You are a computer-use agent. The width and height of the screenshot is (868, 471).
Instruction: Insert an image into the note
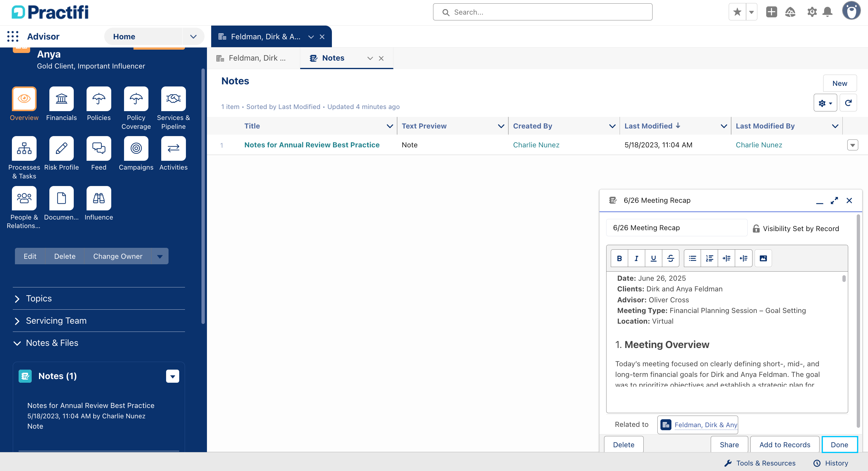tap(763, 258)
